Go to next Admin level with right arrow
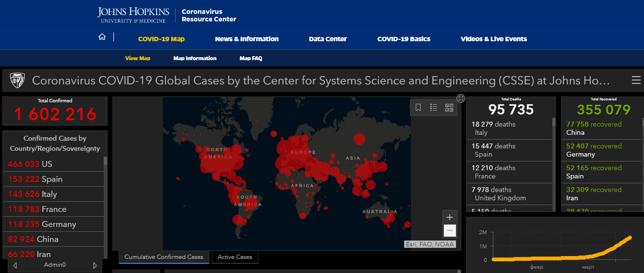The height and width of the screenshot is (273, 644). tap(95, 265)
